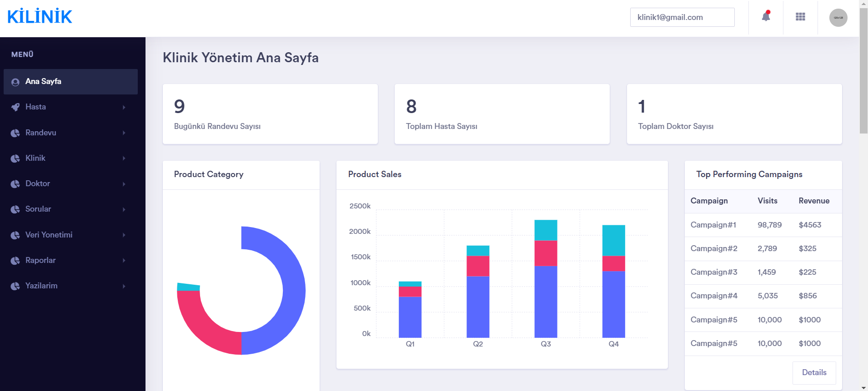
Task: Click the $856 revenue value
Action: tap(808, 296)
